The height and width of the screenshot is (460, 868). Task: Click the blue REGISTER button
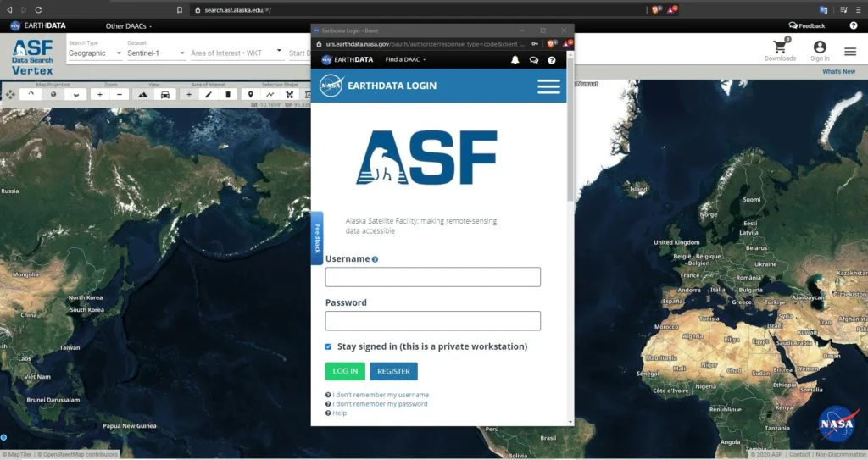393,371
